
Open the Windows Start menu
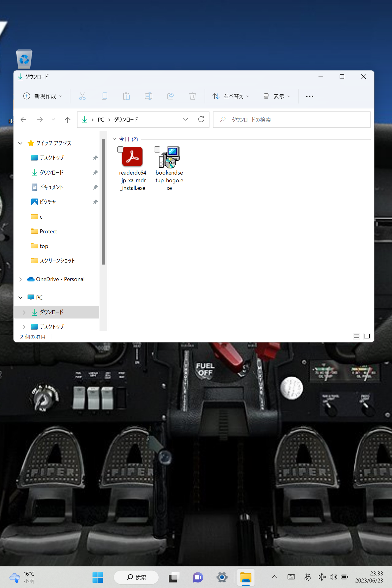[98, 577]
